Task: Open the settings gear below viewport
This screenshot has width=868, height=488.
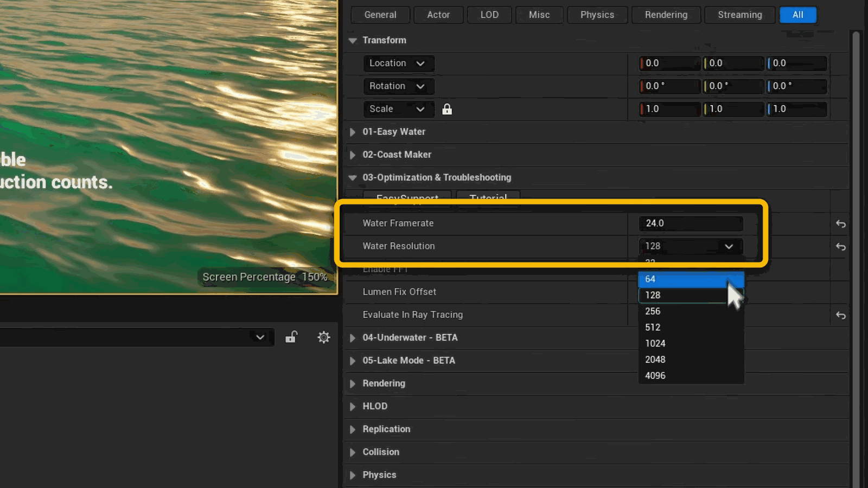Action: click(324, 337)
